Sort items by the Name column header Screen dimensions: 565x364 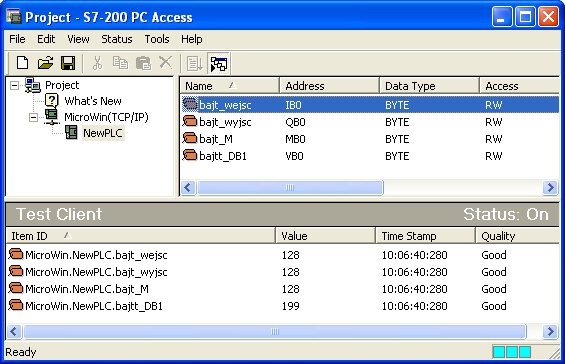[230, 86]
